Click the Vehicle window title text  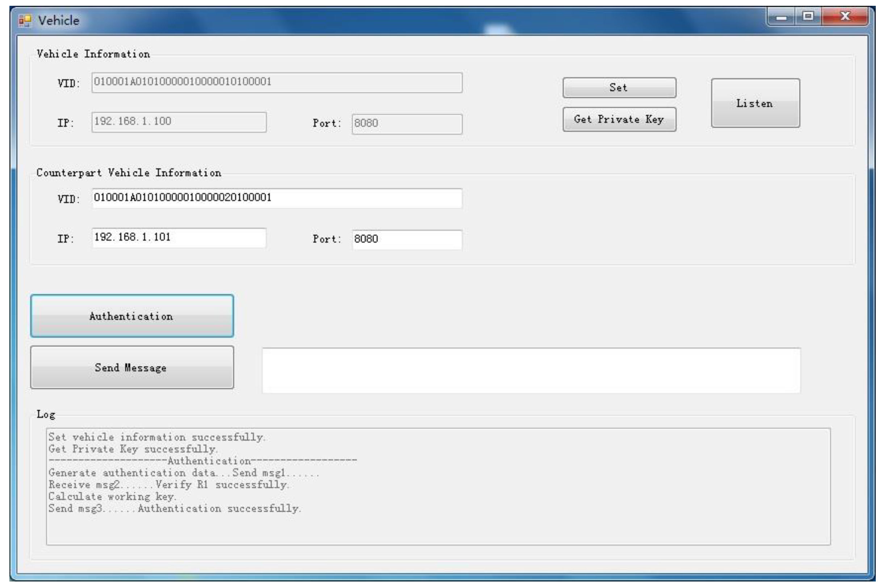[x=59, y=20]
